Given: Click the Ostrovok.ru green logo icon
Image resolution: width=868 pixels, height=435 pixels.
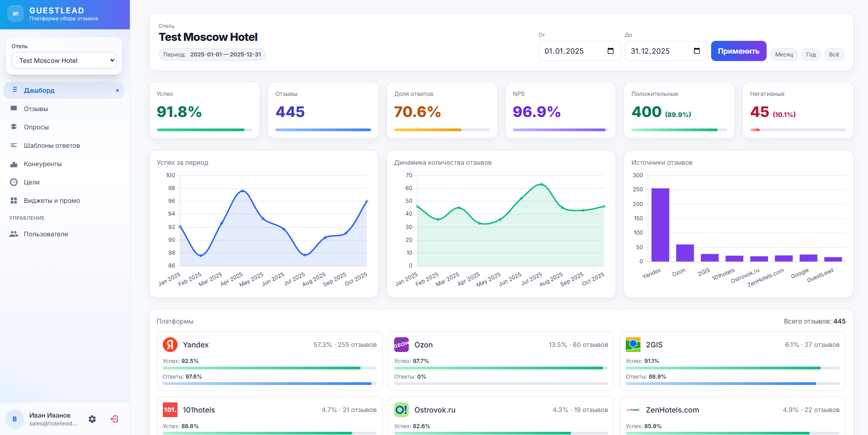Looking at the screenshot, I should 401,410.
